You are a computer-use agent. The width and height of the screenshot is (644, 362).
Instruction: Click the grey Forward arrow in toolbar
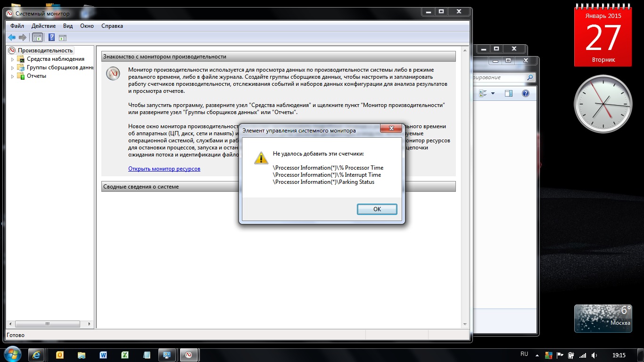point(22,38)
